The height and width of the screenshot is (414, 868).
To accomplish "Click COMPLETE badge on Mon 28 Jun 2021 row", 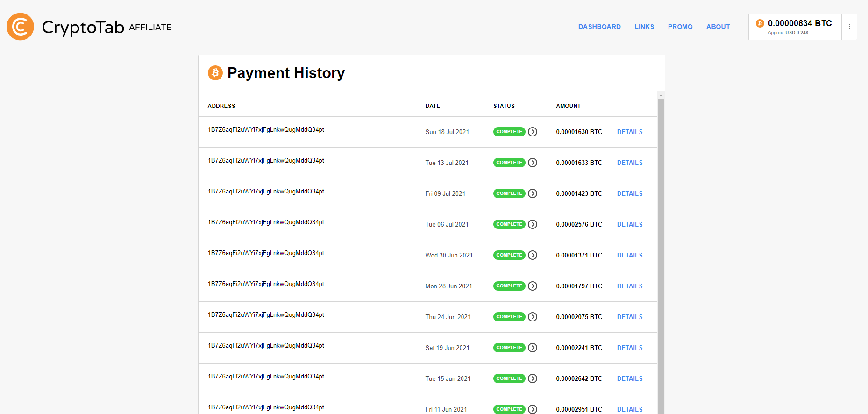I will (x=509, y=286).
